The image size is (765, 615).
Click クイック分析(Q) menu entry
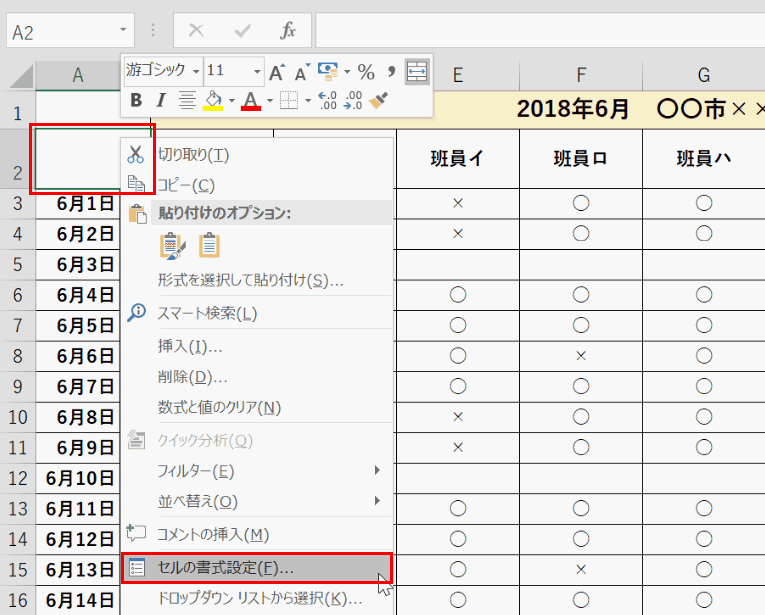(x=257, y=441)
